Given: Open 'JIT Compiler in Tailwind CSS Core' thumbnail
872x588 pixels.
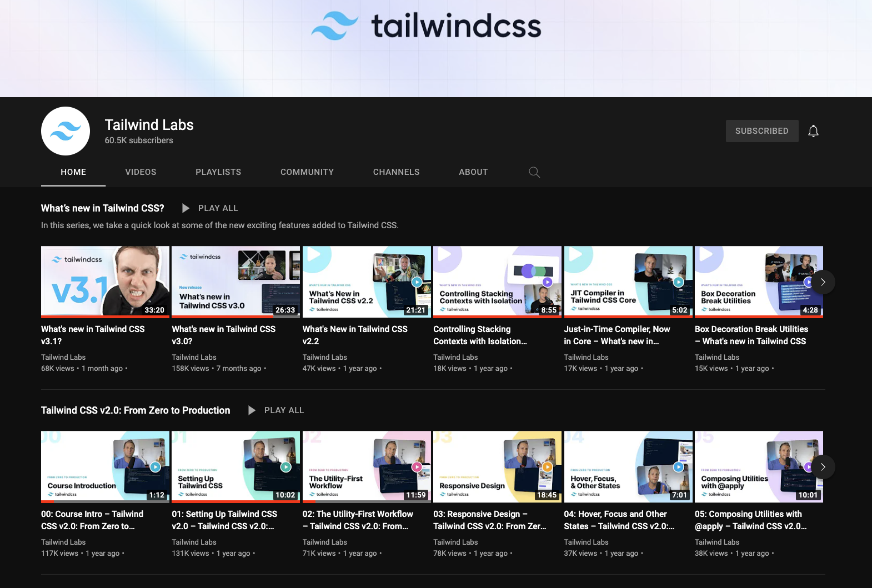Looking at the screenshot, I should pos(628,282).
